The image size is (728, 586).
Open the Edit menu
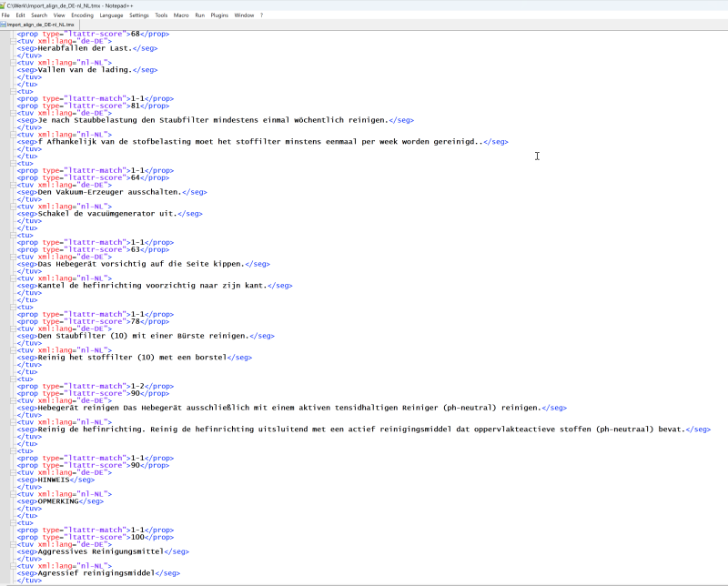tap(20, 15)
